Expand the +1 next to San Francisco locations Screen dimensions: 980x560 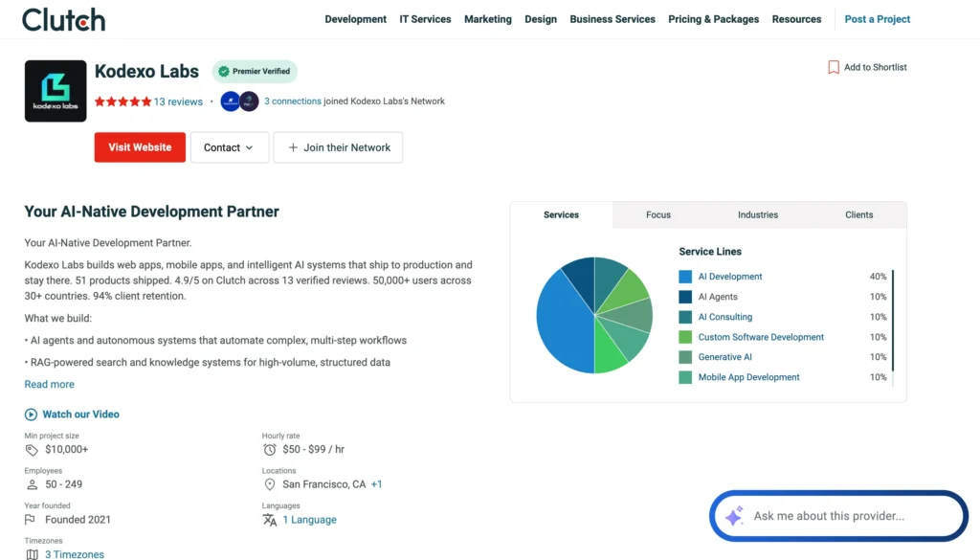(376, 484)
